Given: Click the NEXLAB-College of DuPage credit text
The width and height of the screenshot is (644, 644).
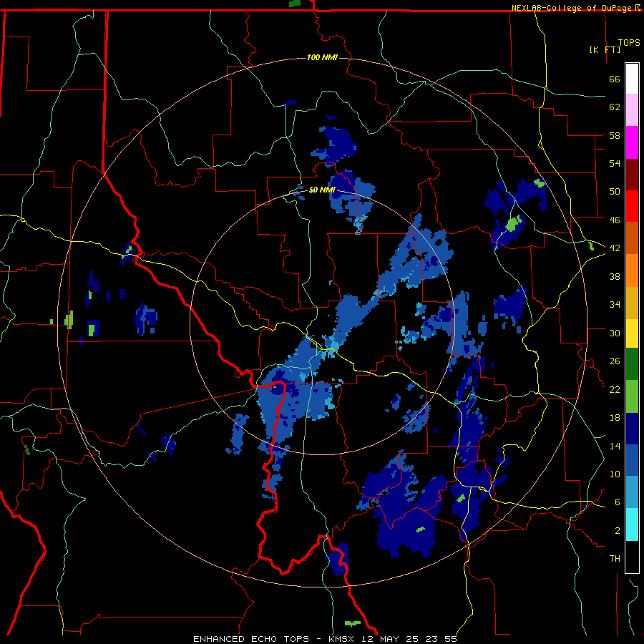Looking at the screenshot, I should (572, 8).
